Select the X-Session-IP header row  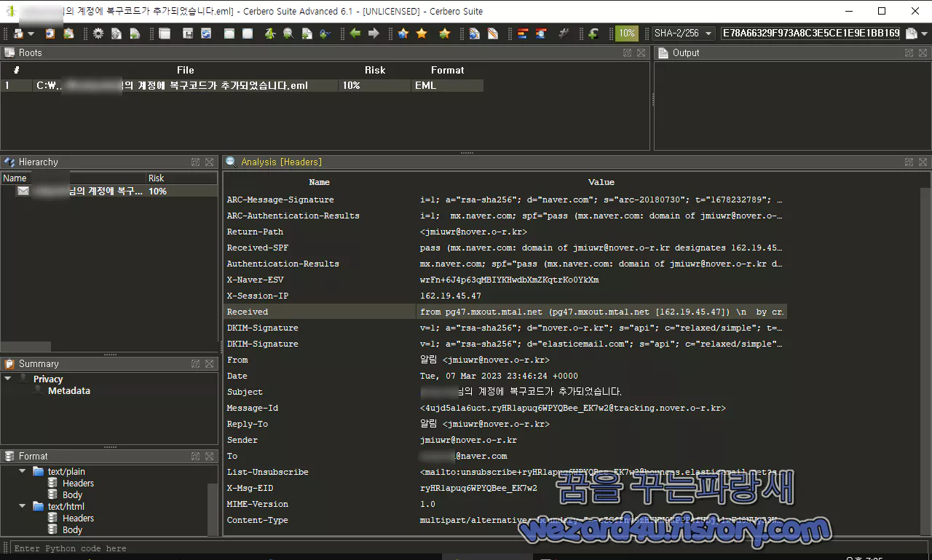(505, 296)
